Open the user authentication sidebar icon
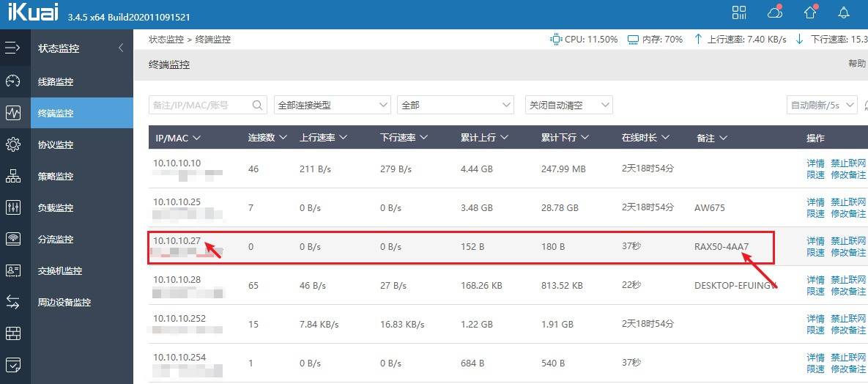Screen dimensions: 868x384 (x=12, y=271)
